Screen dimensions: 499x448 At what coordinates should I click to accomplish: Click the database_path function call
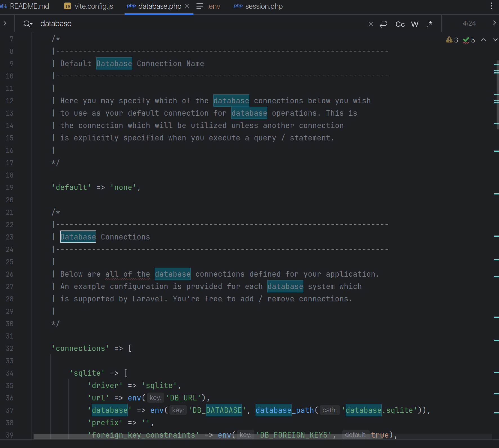pos(285,410)
